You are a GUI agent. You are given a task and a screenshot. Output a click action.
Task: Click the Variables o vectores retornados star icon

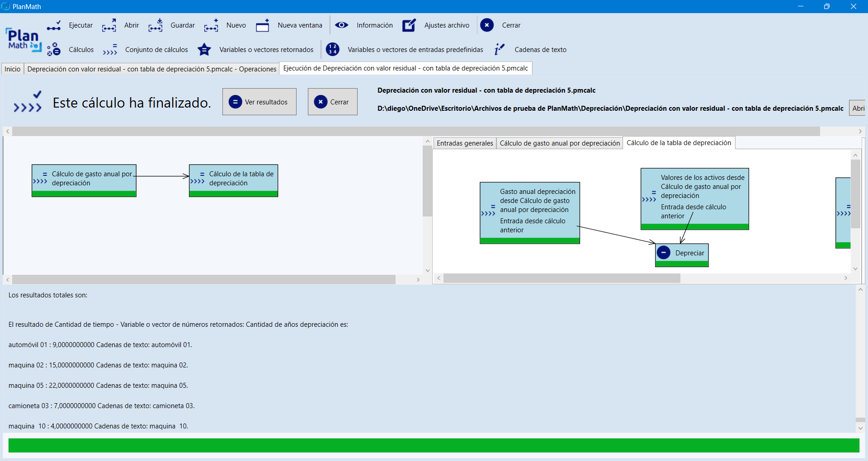[204, 50]
